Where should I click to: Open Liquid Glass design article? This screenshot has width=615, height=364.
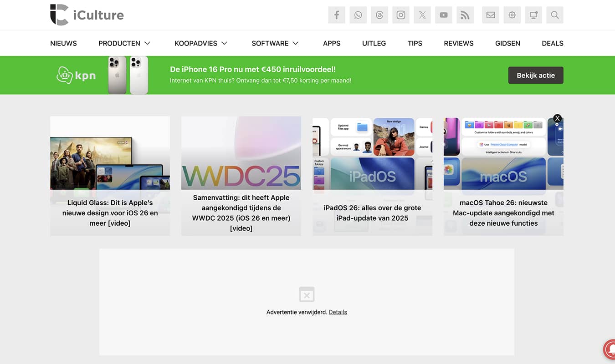tap(110, 213)
